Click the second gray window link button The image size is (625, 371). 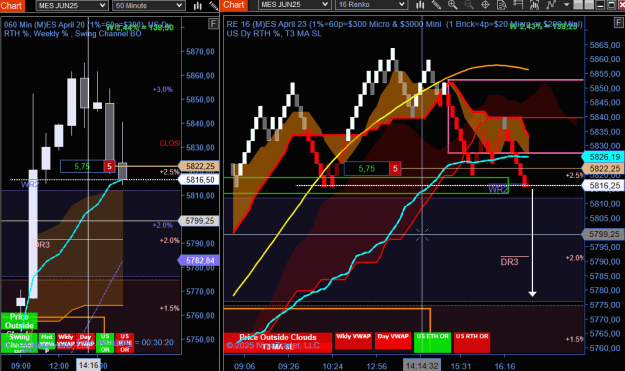tap(589, 5)
